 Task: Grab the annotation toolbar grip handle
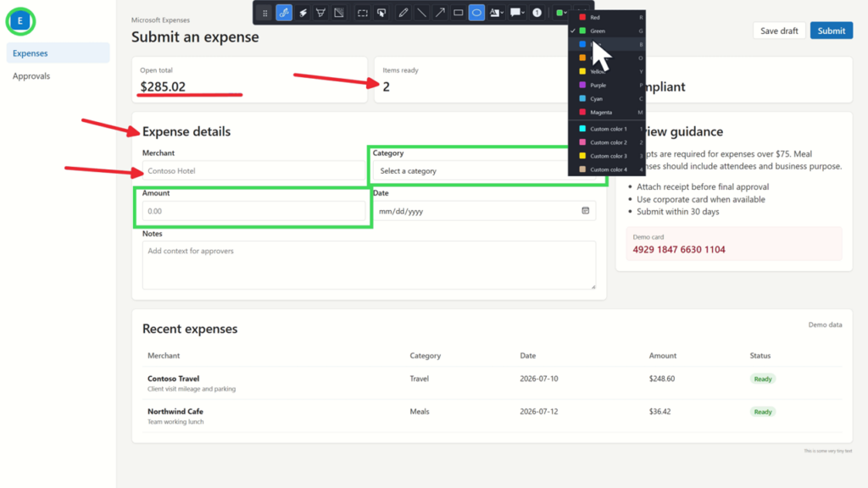265,13
